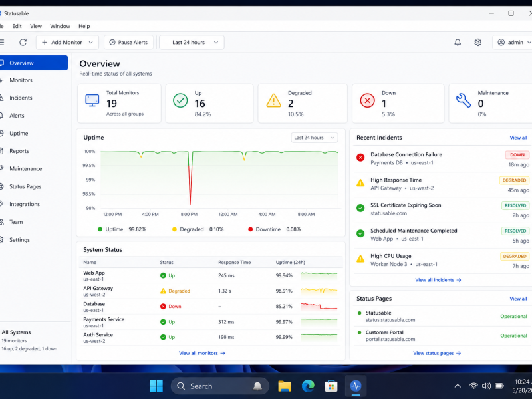Image resolution: width=532 pixels, height=399 pixels.
Task: Click green icon of Scheduled Maintenance Completed
Action: pyautogui.click(x=360, y=233)
